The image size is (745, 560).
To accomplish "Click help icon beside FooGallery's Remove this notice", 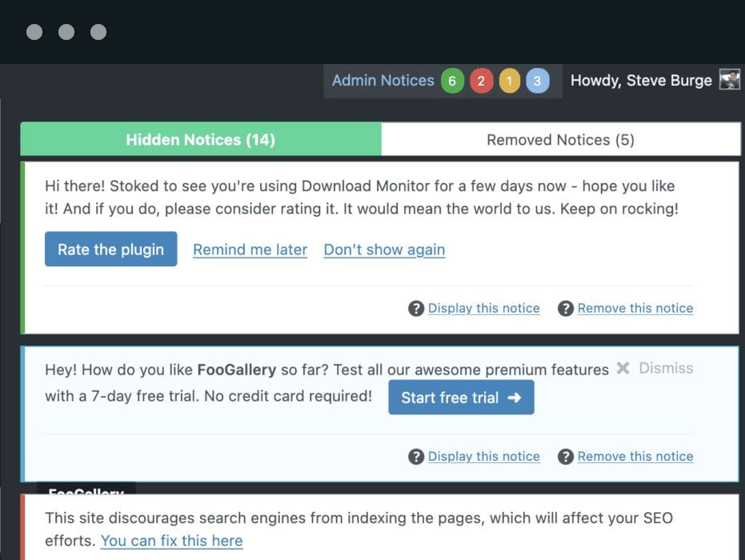I will click(566, 457).
